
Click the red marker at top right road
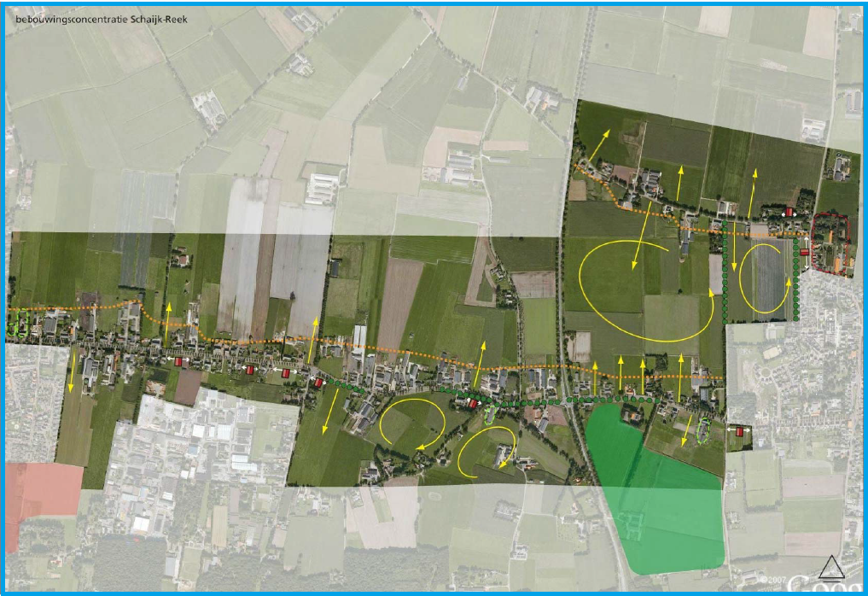[x=789, y=212]
